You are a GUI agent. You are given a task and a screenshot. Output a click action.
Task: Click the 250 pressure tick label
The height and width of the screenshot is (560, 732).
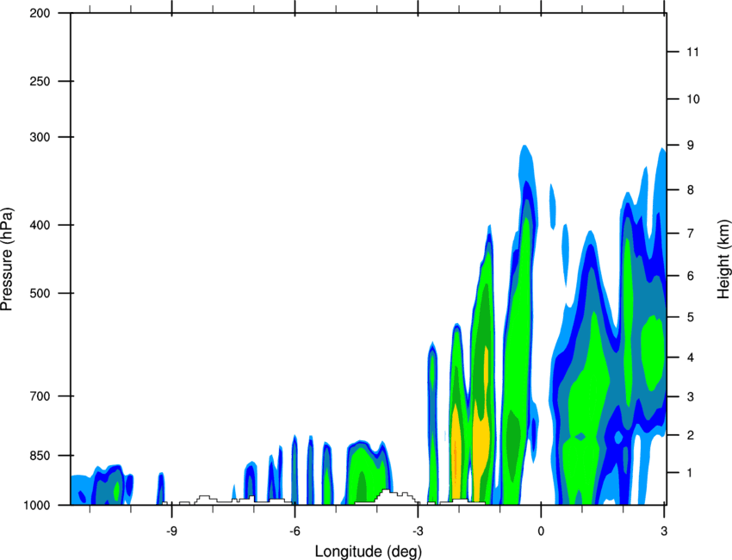[40, 81]
